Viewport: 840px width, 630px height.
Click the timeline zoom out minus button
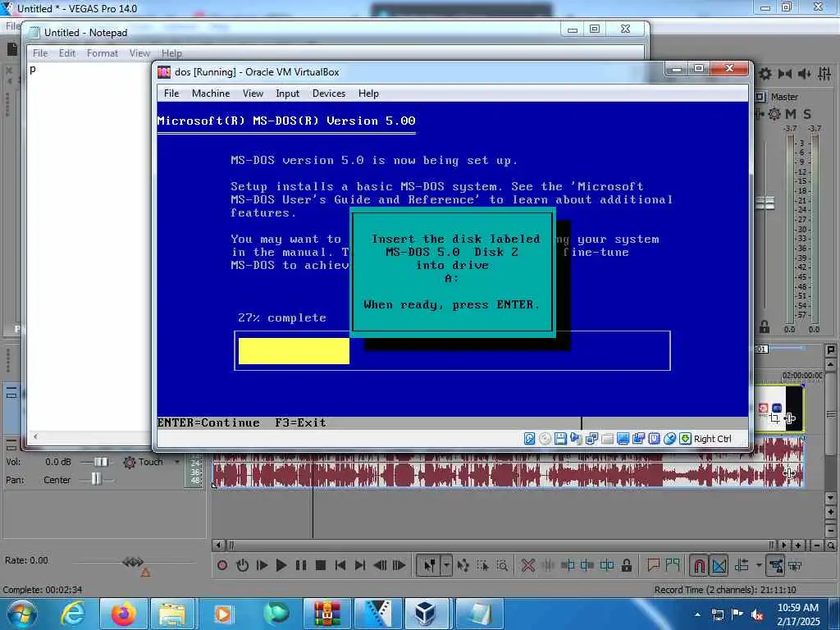pos(816,546)
